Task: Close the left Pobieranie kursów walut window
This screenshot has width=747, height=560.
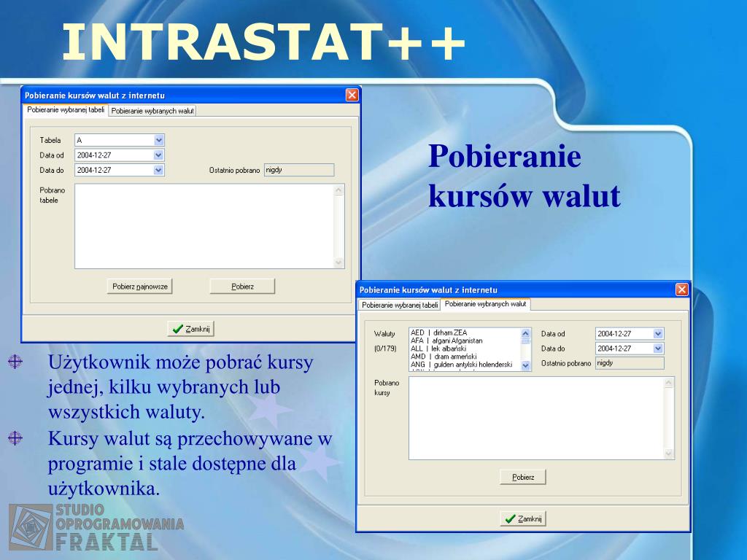Action: click(352, 96)
